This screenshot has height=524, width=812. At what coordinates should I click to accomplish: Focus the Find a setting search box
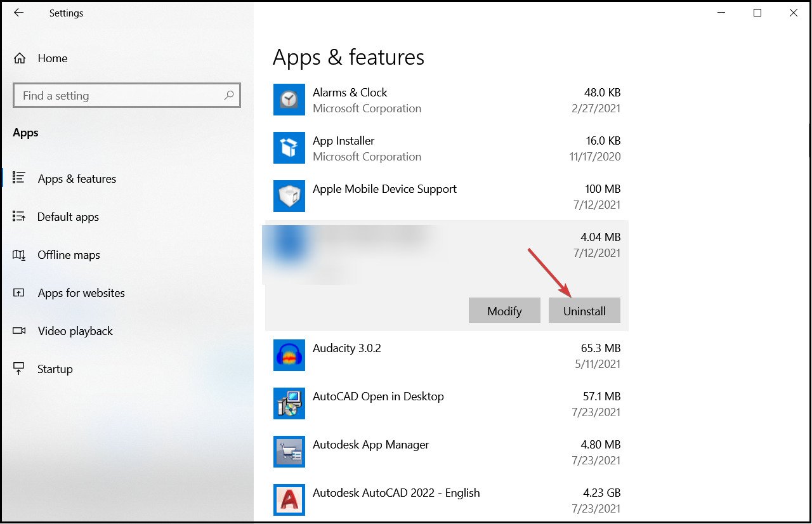pos(126,96)
